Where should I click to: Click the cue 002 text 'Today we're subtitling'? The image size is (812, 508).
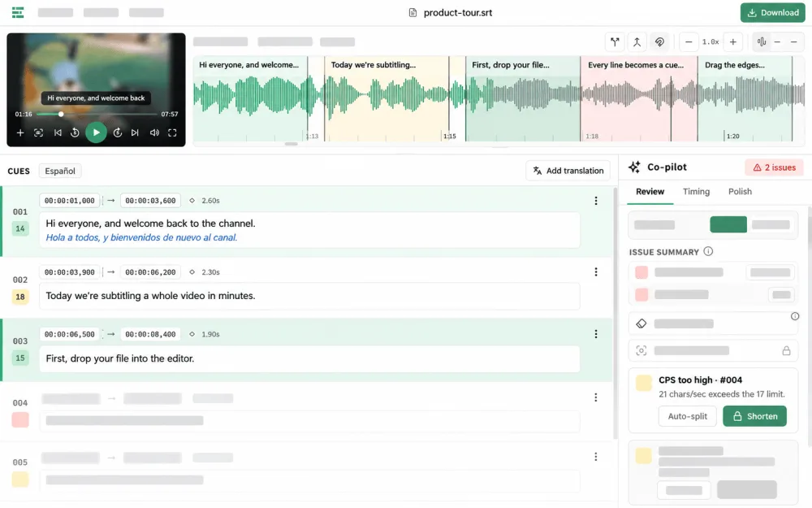point(150,296)
